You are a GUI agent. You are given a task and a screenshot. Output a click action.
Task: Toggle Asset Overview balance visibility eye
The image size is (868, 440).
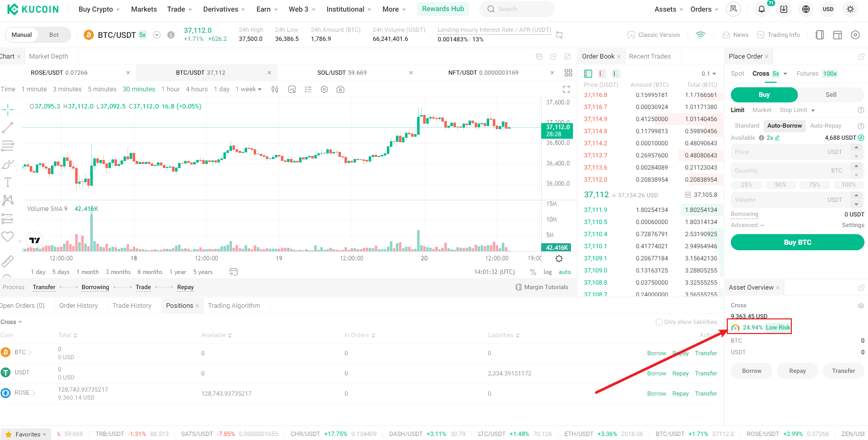point(861,306)
